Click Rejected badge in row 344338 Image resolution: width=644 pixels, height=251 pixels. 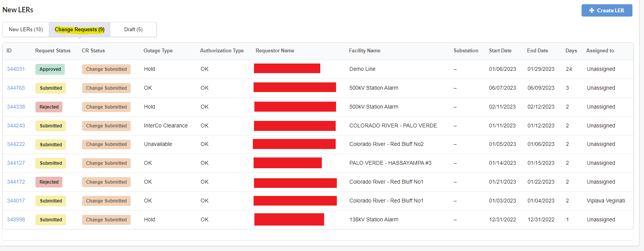coord(49,107)
